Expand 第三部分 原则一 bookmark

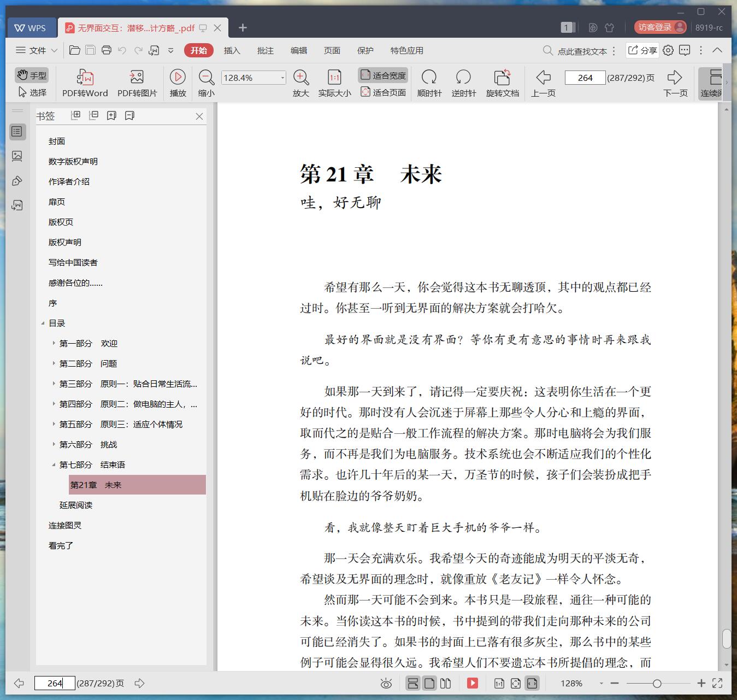point(54,384)
